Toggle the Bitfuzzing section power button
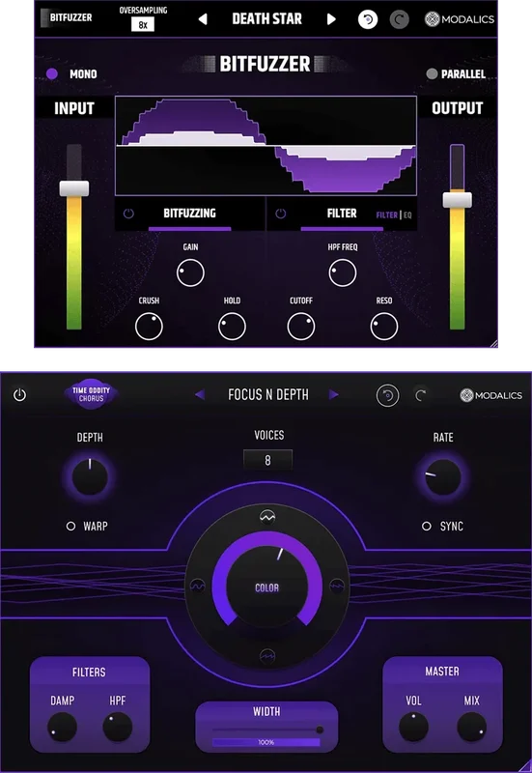Image resolution: width=532 pixels, height=773 pixels. tap(128, 214)
